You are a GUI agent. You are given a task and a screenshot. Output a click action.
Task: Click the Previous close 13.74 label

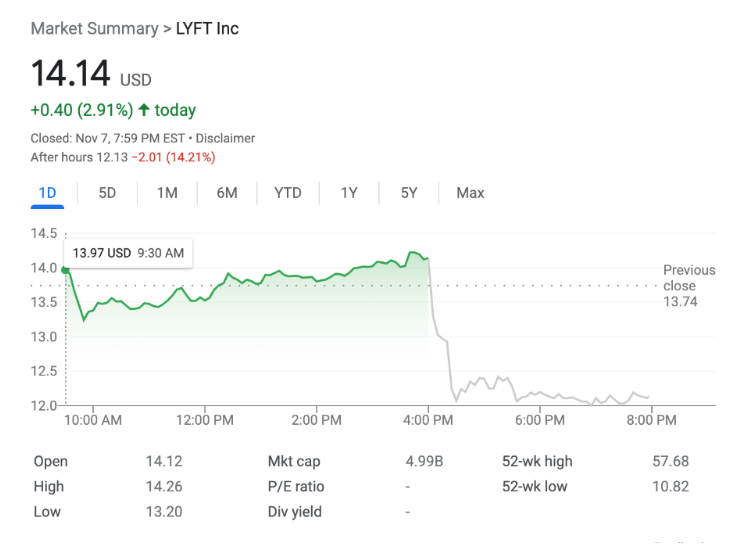coord(688,285)
